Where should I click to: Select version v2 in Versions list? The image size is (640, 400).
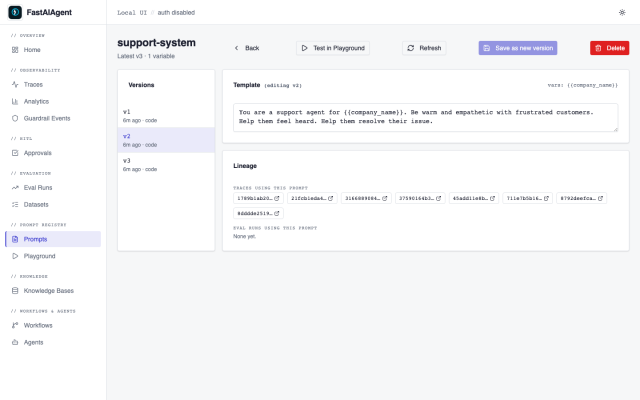tap(166, 140)
